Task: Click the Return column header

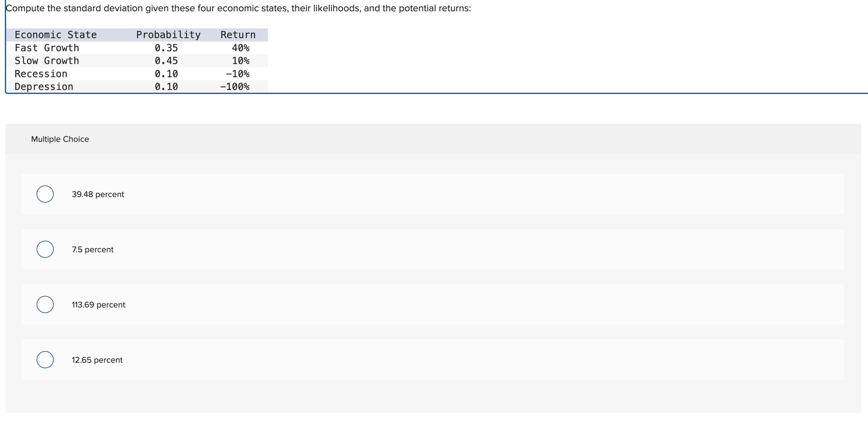Action: pos(238,35)
